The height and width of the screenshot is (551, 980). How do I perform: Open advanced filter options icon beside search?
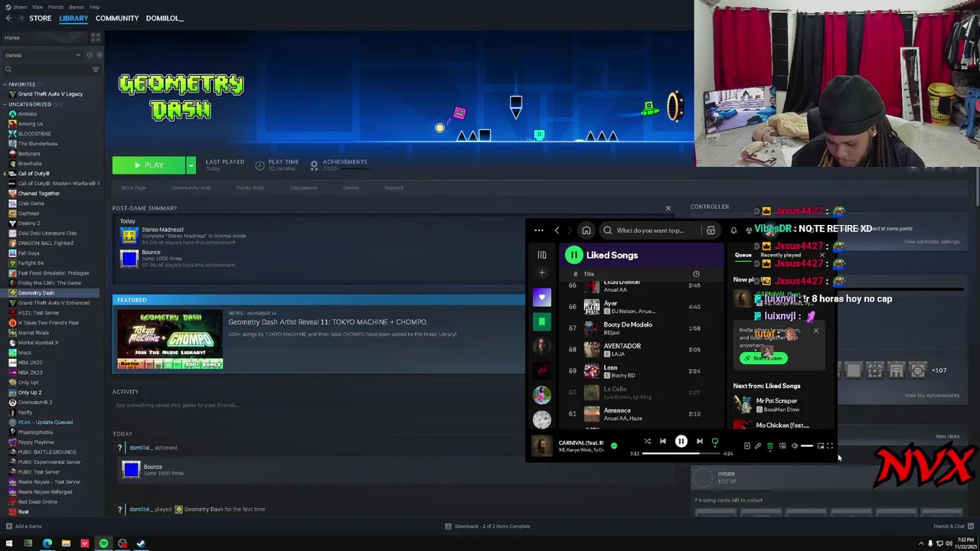point(96,70)
